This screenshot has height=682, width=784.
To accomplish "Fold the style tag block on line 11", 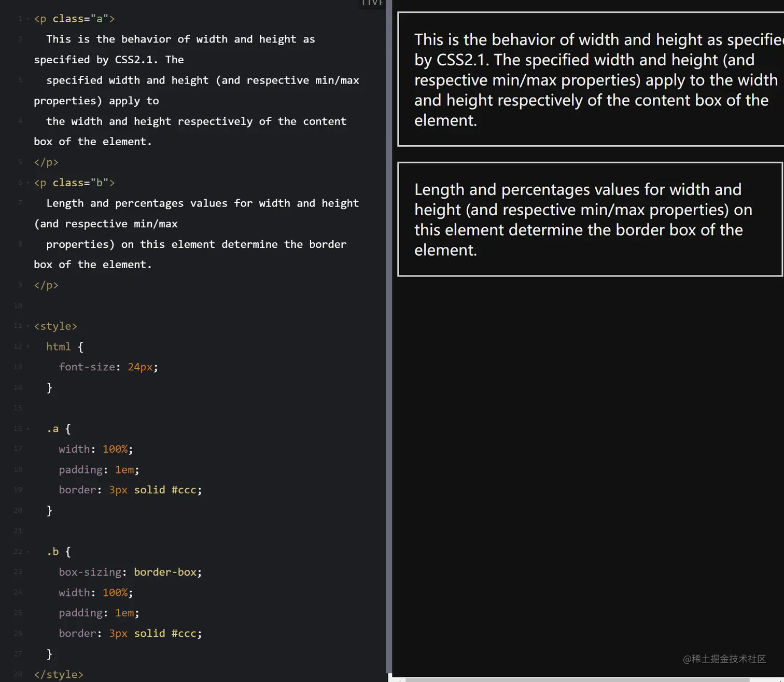I will tap(27, 326).
